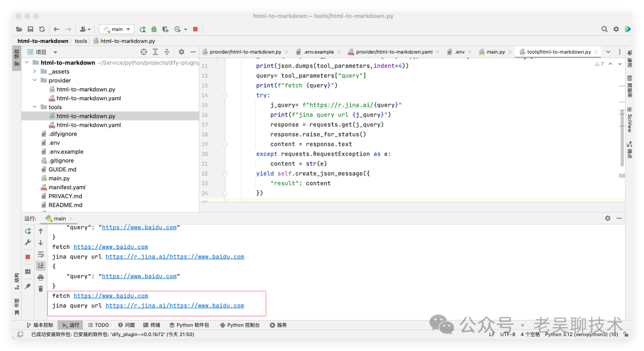644x351 pixels.
Task: Collapse all nodes in Project panel
Action: pos(167,52)
